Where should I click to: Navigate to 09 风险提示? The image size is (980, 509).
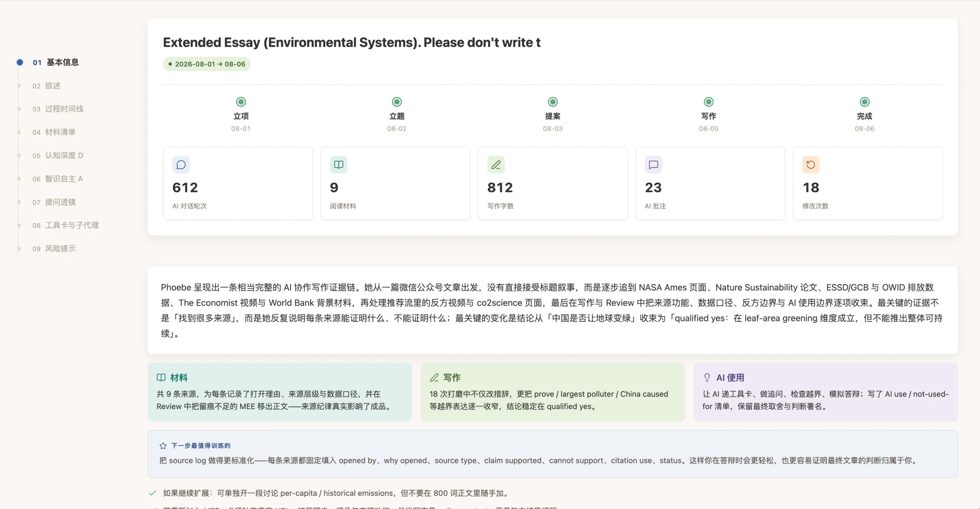[x=54, y=248]
